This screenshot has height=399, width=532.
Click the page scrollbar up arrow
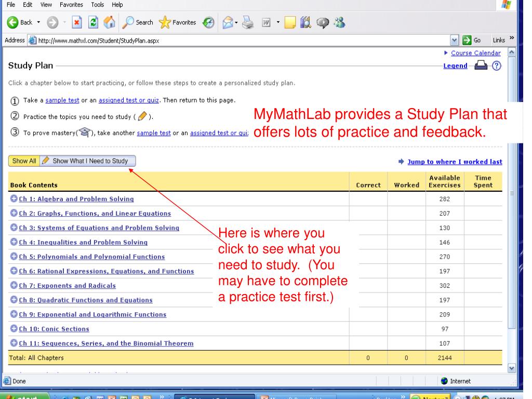[512, 52]
